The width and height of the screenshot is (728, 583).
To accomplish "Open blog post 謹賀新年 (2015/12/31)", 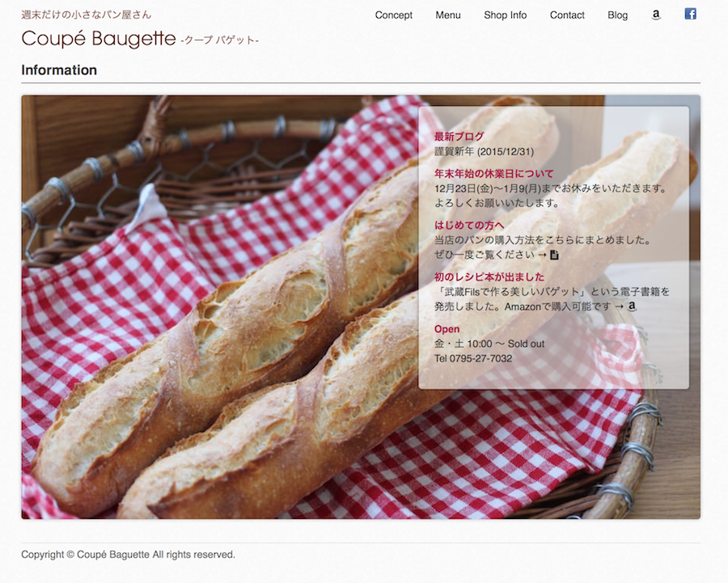I will click(x=485, y=151).
